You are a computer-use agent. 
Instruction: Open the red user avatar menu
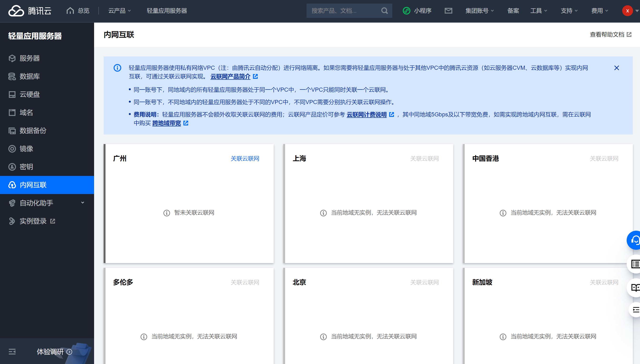tap(627, 11)
